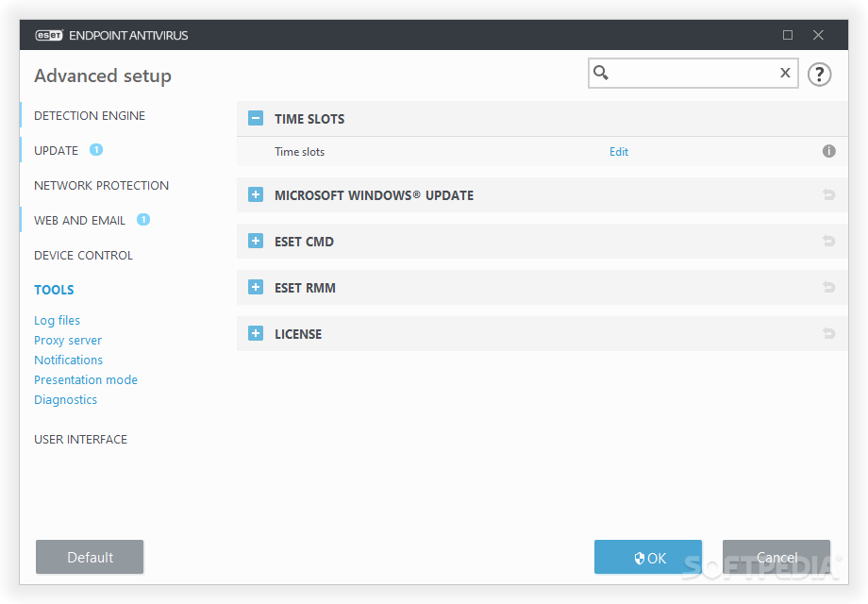This screenshot has width=868, height=604.
Task: Confirm settings with OK button
Action: pos(647,557)
